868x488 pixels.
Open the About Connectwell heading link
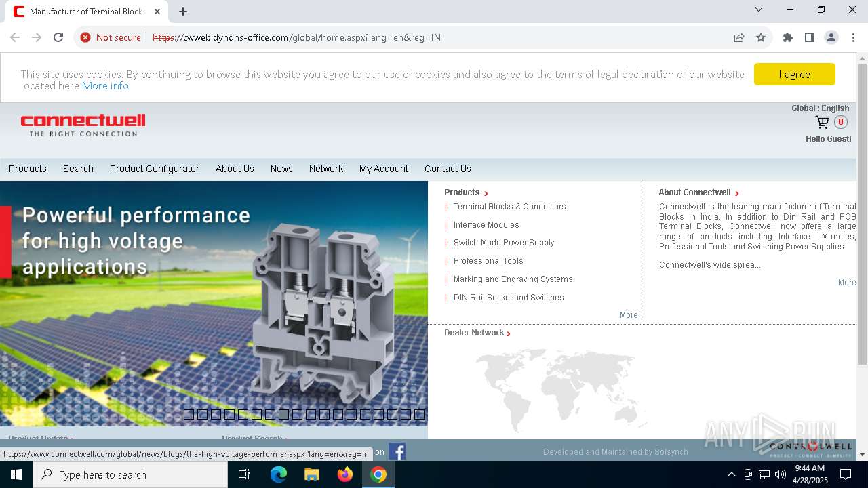coord(698,192)
